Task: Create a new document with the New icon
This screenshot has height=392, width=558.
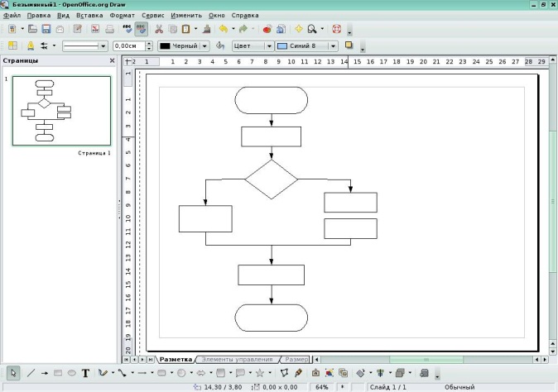Action: (x=12, y=29)
